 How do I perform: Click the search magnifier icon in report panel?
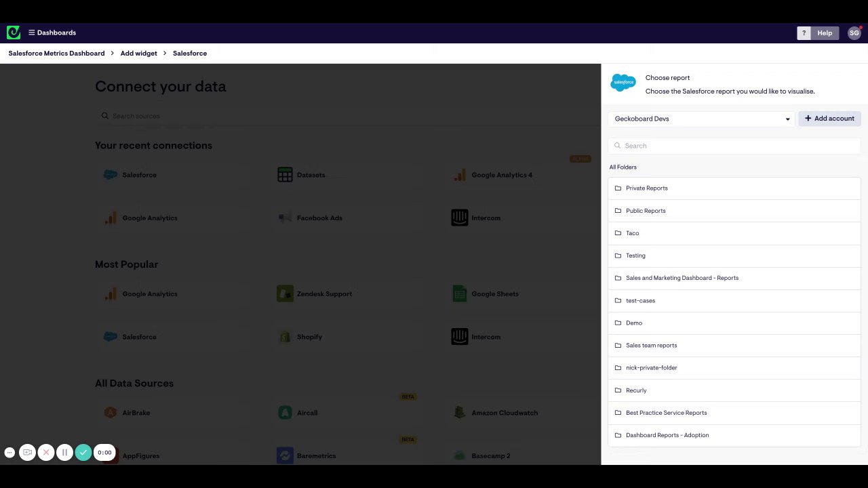[617, 146]
